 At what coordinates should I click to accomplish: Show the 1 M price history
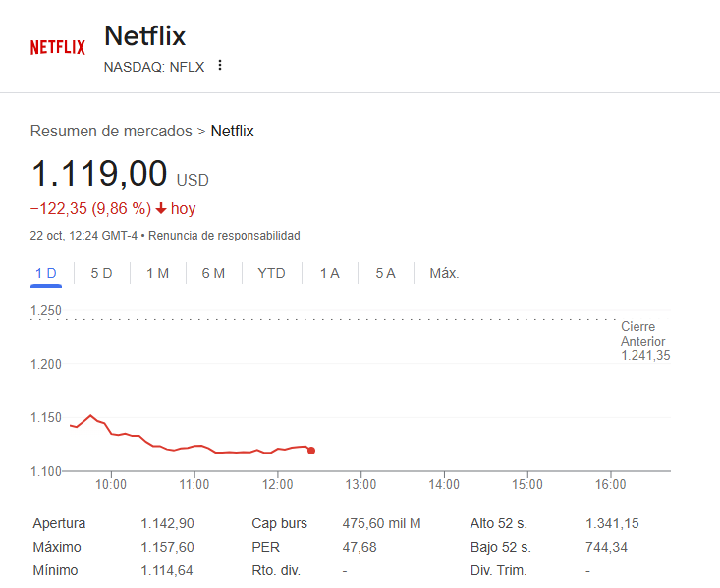tap(157, 273)
